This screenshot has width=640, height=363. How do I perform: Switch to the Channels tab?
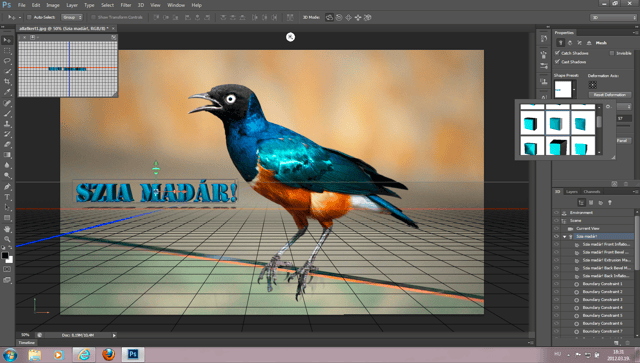click(591, 192)
